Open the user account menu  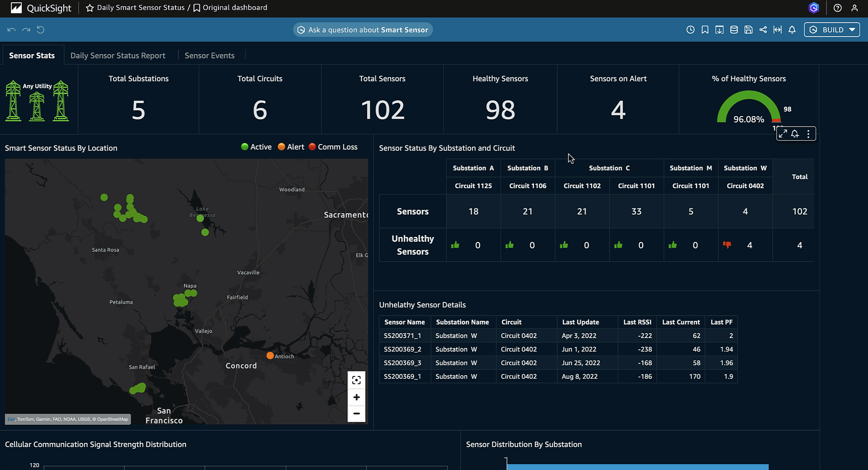[x=854, y=8]
